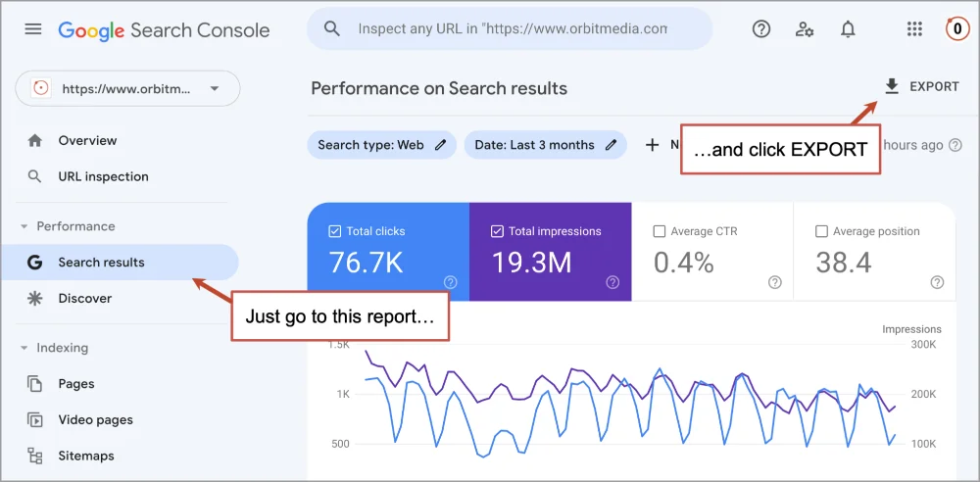This screenshot has width=980, height=482.
Task: Open the notifications bell
Action: coord(848,28)
